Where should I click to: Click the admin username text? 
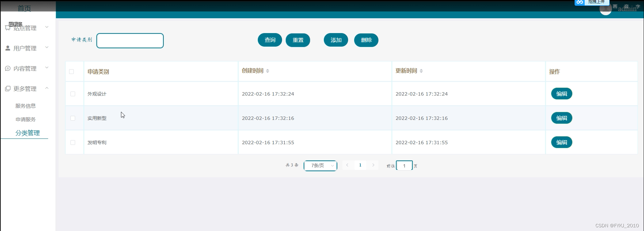(627, 9)
